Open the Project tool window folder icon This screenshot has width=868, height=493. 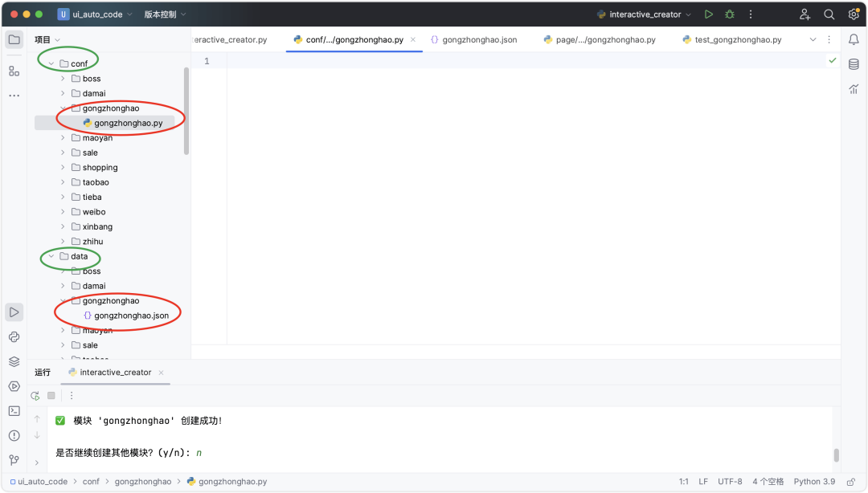14,40
